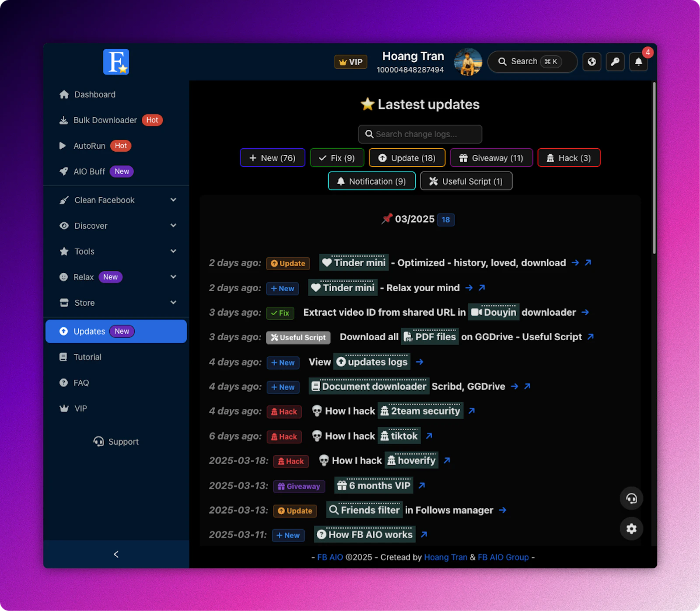Click the Douyin tag
Image resolution: width=700 pixels, height=611 pixels.
coord(494,312)
